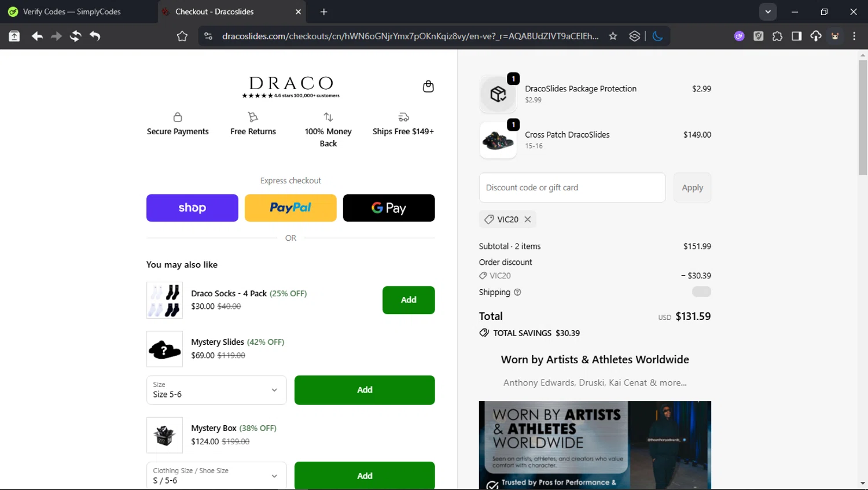Open the browser three-dot menu
This screenshot has height=490, width=868.
854,36
